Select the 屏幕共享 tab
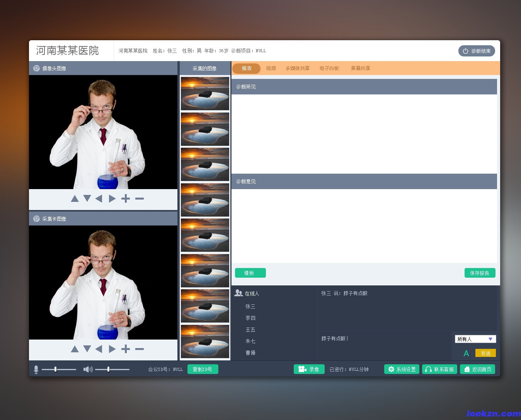This screenshot has width=521, height=420. [361, 68]
